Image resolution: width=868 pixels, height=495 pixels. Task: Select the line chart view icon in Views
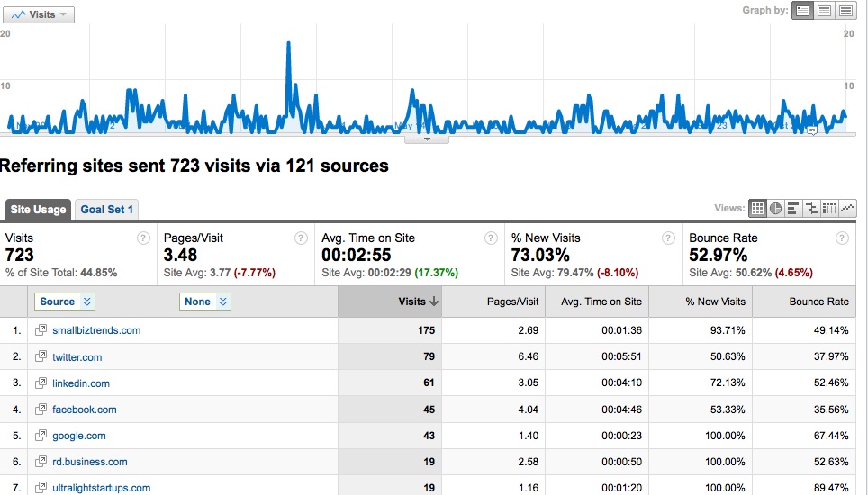(847, 209)
